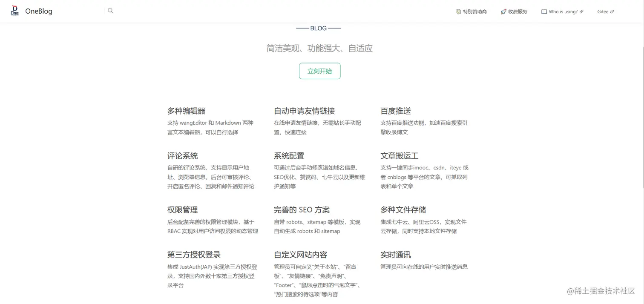Select the 完善的 SEO 方案 heading
This screenshot has width=644, height=304.
(302, 210)
